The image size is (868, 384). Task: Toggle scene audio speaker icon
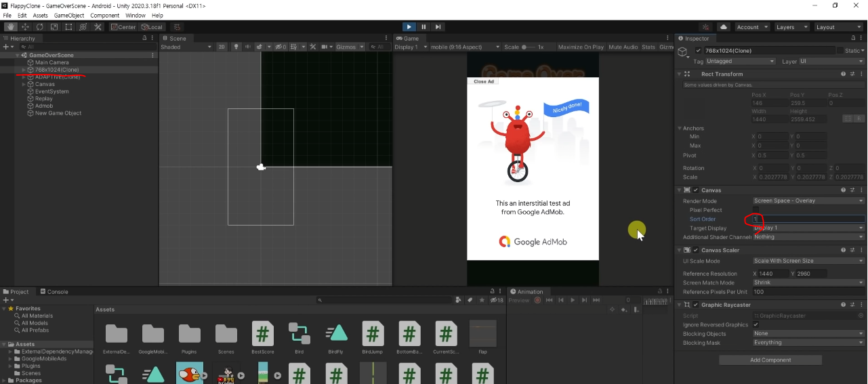pos(248,47)
